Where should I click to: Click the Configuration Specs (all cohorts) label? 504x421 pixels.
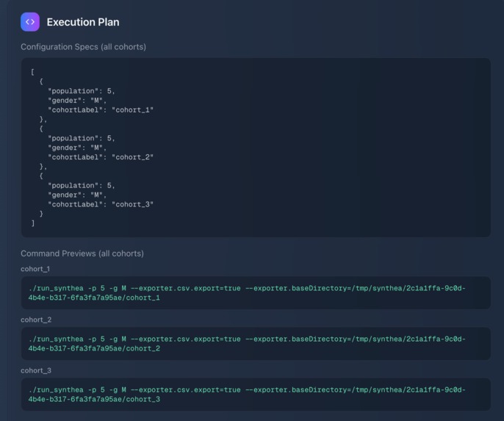tap(83, 47)
